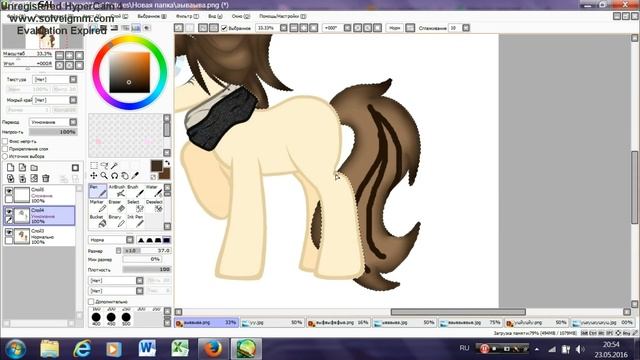Viewport: 640px width, 360px height.
Task: Hide layer Слой4 with eye icon
Action: point(9,211)
